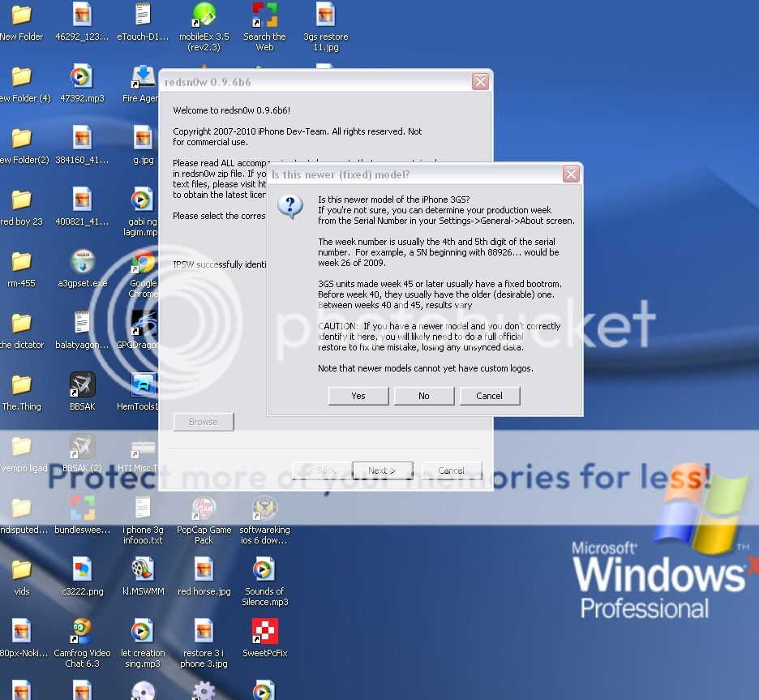The image size is (759, 700).
Task: Select the BBSAK shortcut icon
Action: [x=82, y=384]
